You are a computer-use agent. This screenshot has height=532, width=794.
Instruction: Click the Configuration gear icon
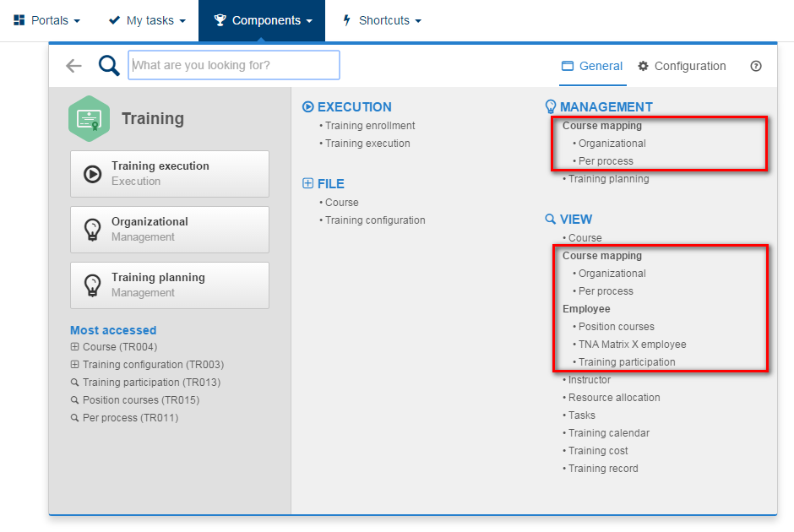pos(643,66)
